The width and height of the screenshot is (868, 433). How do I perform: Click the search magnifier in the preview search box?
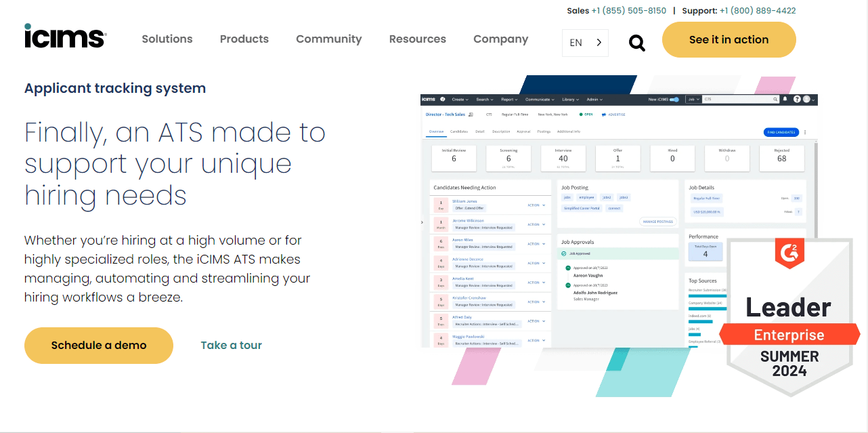pyautogui.click(x=775, y=99)
